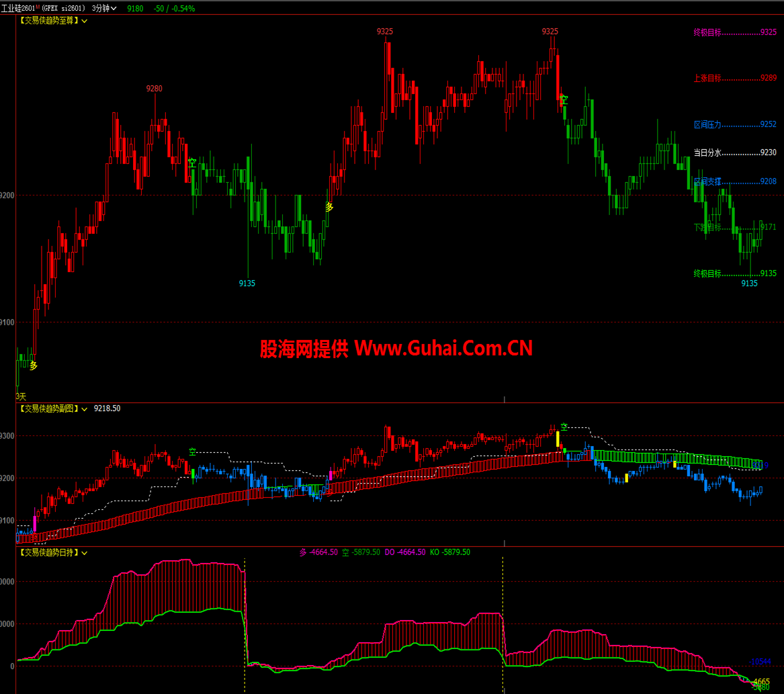Select the 终极目标 9325 level label

click(734, 32)
